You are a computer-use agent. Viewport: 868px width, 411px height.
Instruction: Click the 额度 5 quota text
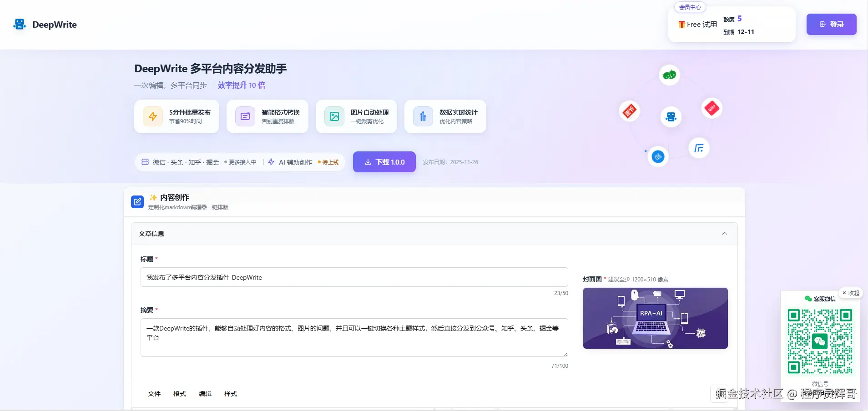[x=732, y=19]
